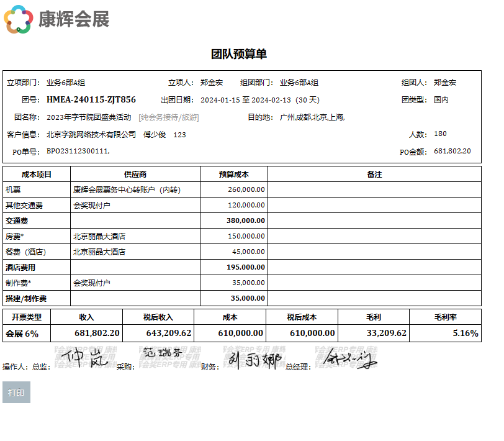Viewport: 504px width, 441px height.
Task: Click the 纯会务接待/旅游 gray tag
Action: coord(169,117)
